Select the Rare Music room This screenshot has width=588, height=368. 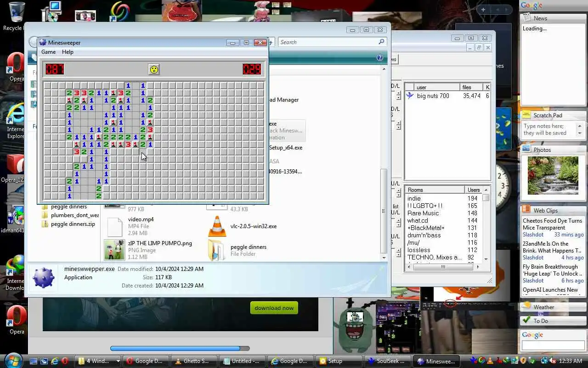(423, 213)
